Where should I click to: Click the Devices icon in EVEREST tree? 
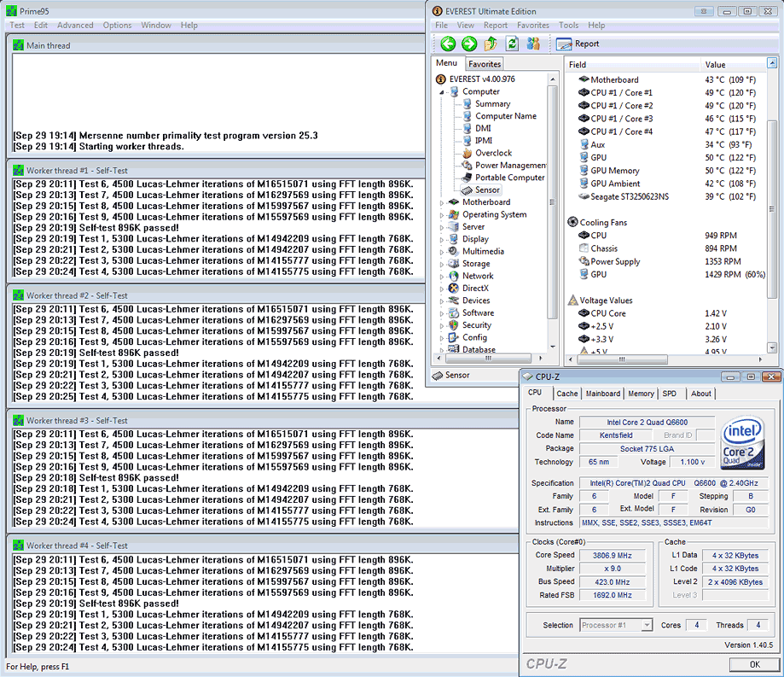point(454,301)
